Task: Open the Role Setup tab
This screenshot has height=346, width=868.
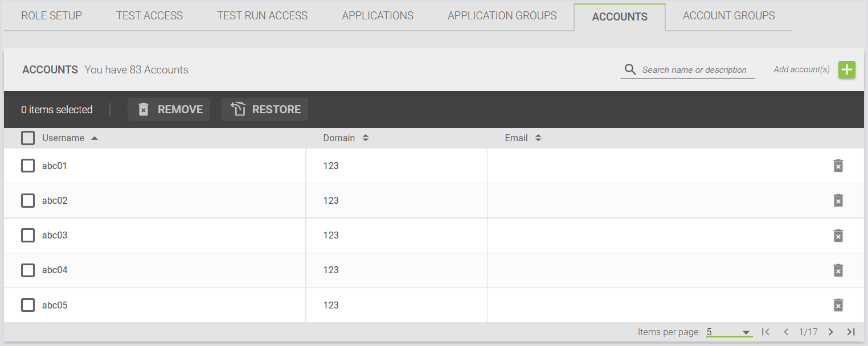Action: [x=51, y=16]
